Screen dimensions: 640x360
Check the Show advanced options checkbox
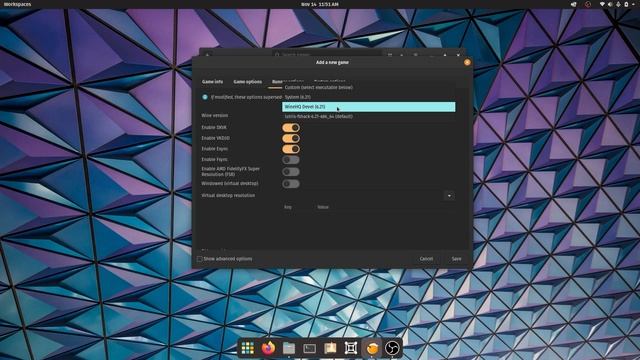coord(200,259)
